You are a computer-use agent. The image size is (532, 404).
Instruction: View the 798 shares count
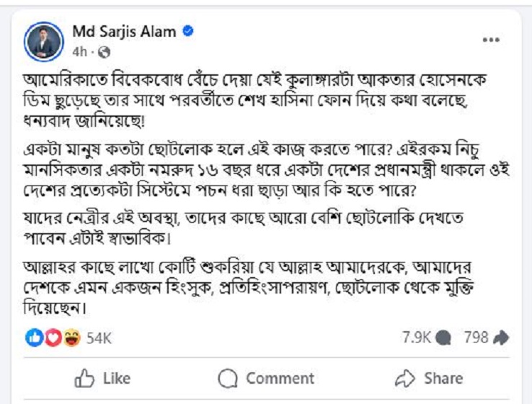(x=476, y=338)
